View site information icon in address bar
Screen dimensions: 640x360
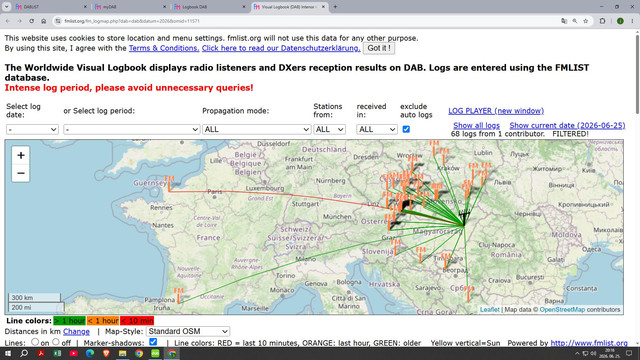pos(58,21)
